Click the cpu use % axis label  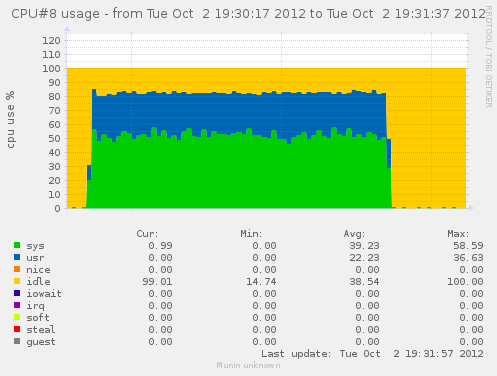(10, 119)
